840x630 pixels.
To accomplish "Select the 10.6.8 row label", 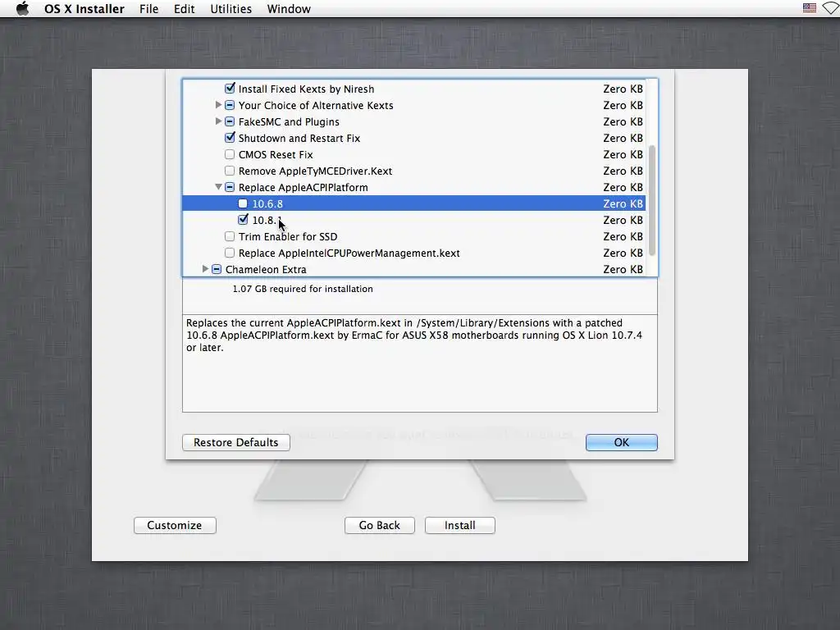I will coord(267,203).
